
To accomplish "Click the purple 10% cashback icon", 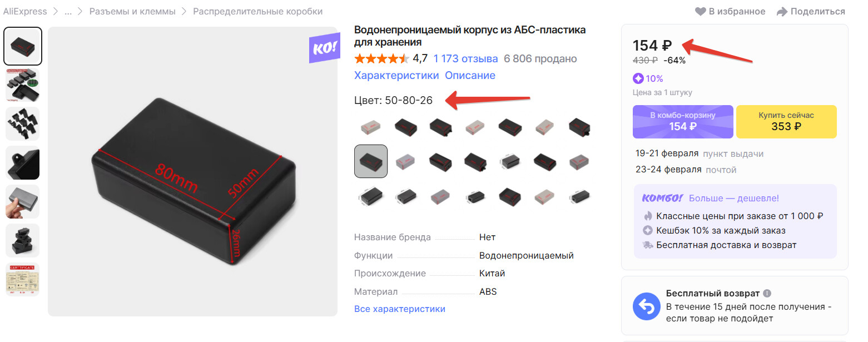I will [638, 78].
